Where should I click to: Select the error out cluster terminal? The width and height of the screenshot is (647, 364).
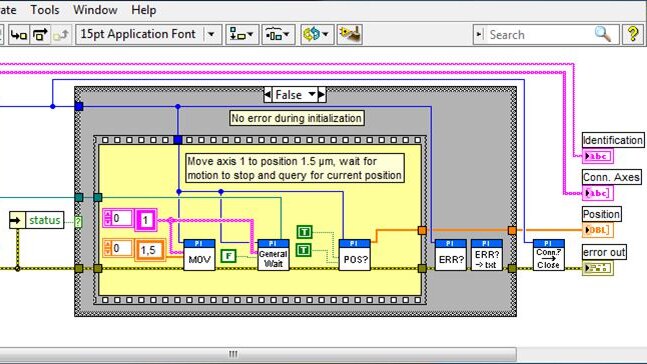click(598, 268)
